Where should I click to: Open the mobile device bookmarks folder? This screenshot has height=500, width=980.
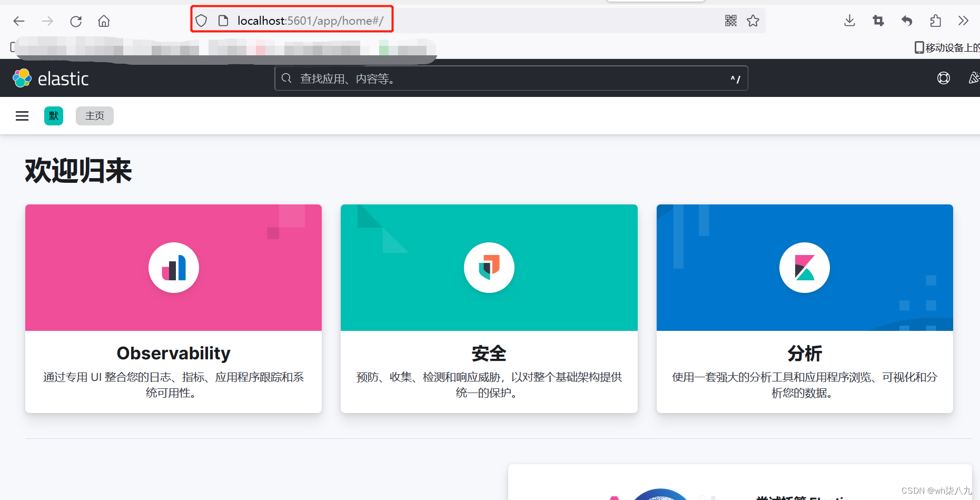[x=947, y=47]
